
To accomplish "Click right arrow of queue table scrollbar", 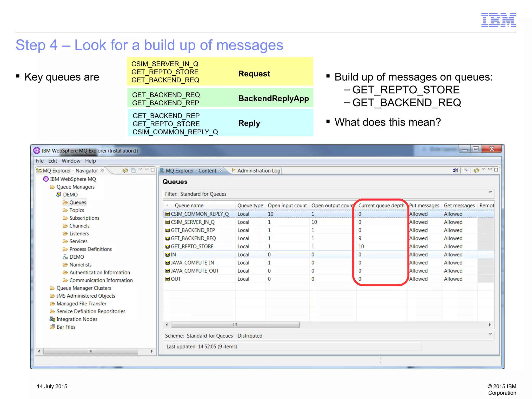I will [x=490, y=325].
